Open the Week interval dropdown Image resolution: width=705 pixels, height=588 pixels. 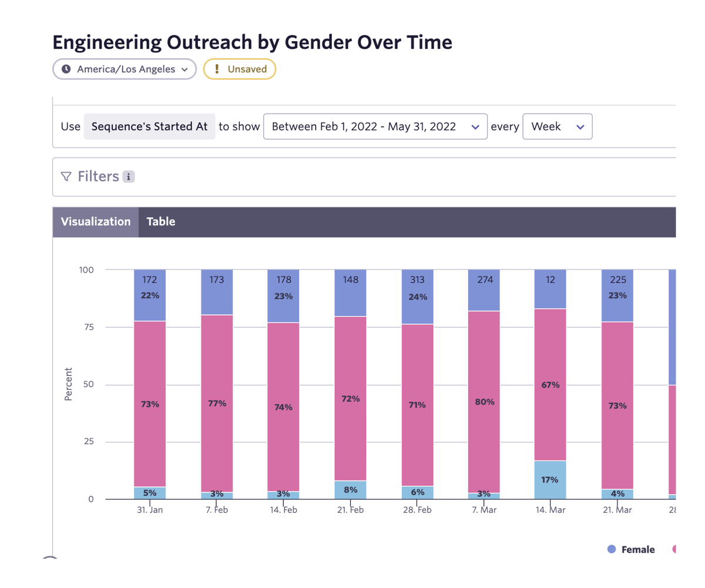557,126
